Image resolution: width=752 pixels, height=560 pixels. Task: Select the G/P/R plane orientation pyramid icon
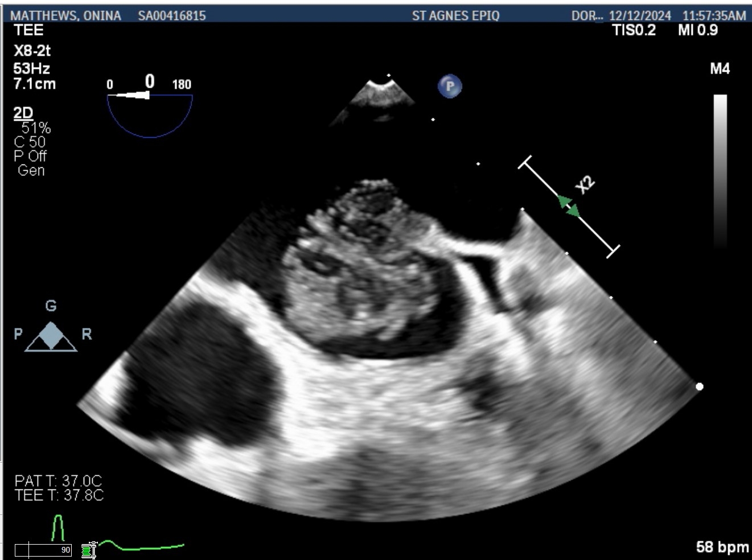51,336
